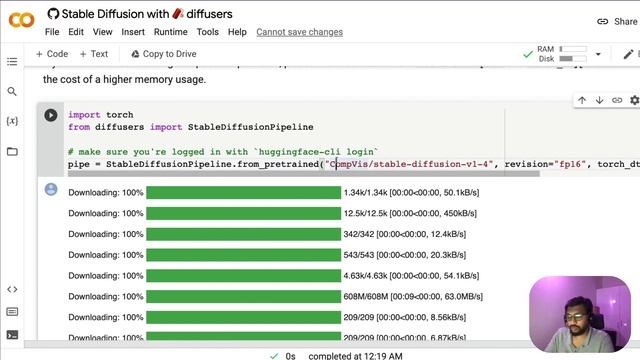640x360 pixels.
Task: Open the table of contents panel
Action: point(12,62)
